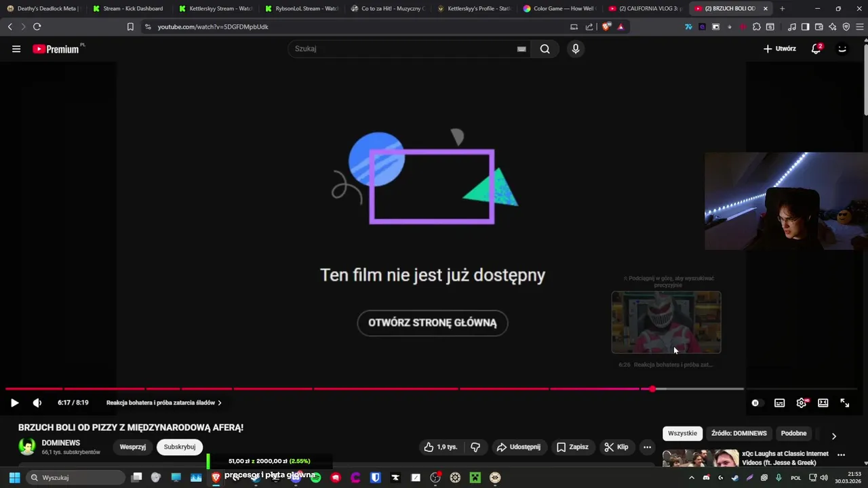Open Windows Start menu
868x488 pixels.
[x=14, y=477]
